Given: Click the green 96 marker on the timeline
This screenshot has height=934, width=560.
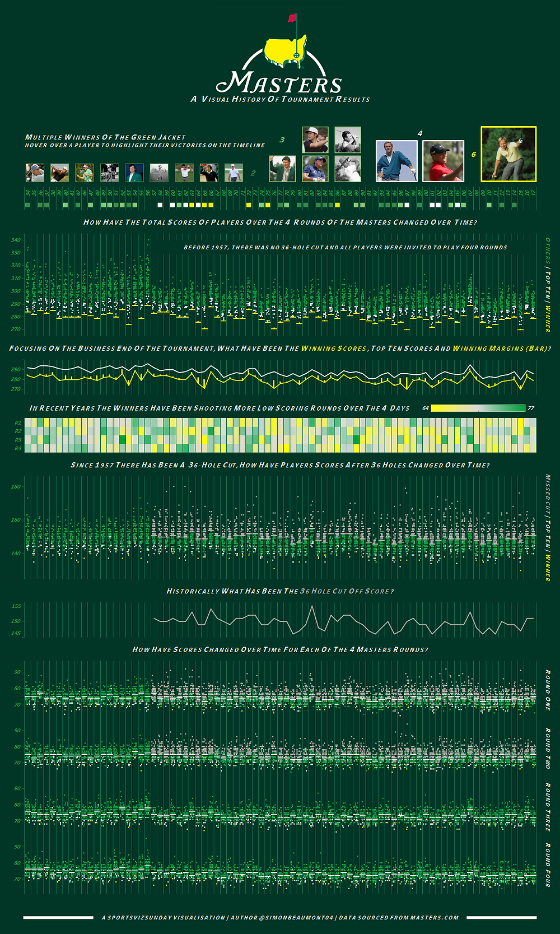Looking at the screenshot, I should pyautogui.click(x=400, y=205).
